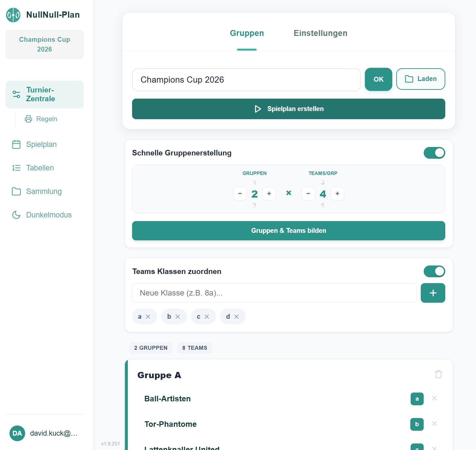Add new class with plus button
Image resolution: width=476 pixels, height=450 pixels.
click(433, 293)
